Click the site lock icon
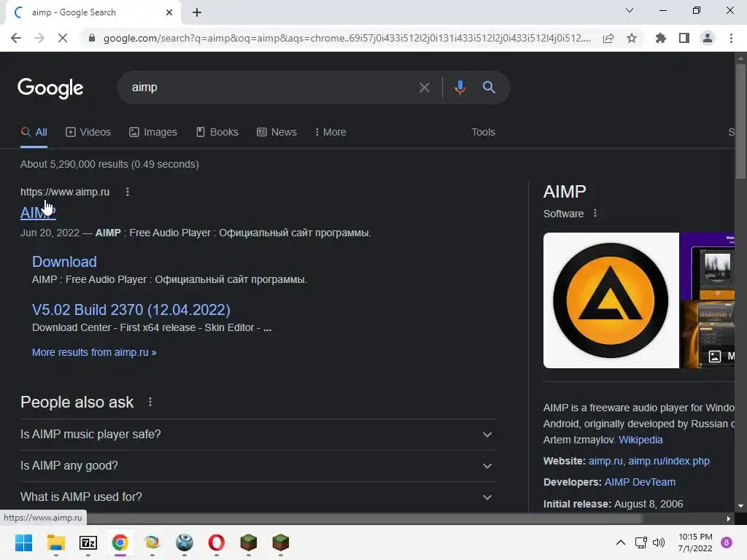 click(x=92, y=38)
